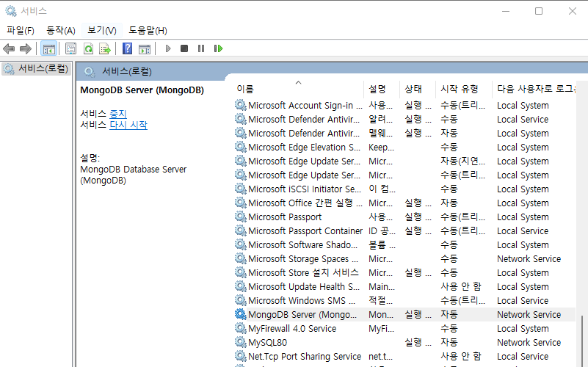Maximize the 서비스 window
Viewport: 588px width, 367px height.
tap(539, 11)
